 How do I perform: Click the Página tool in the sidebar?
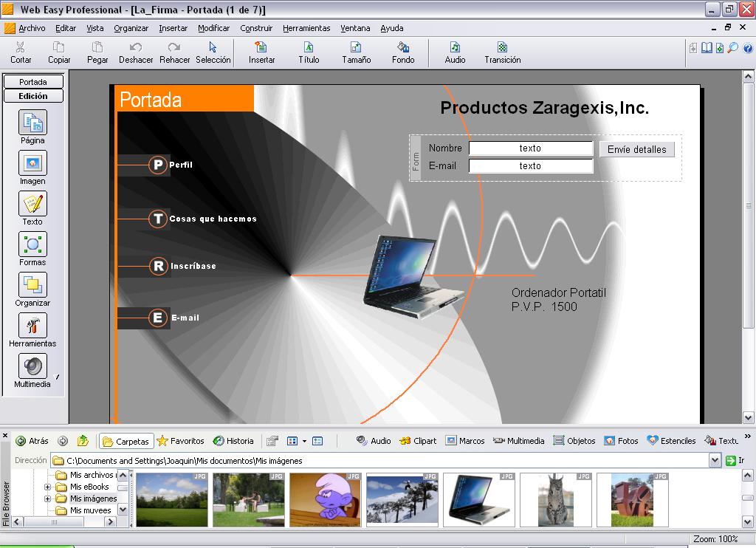32,123
